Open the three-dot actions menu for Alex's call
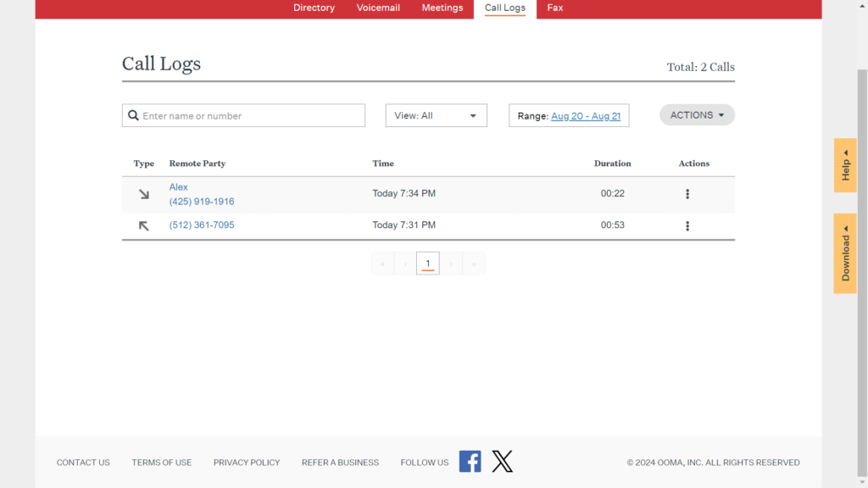This screenshot has width=868, height=488. click(x=687, y=194)
